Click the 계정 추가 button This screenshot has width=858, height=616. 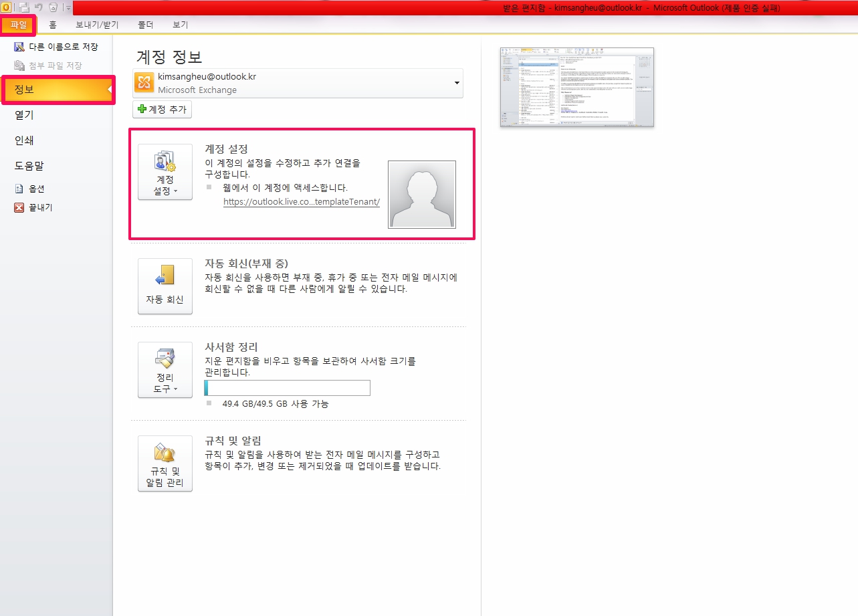[163, 110]
